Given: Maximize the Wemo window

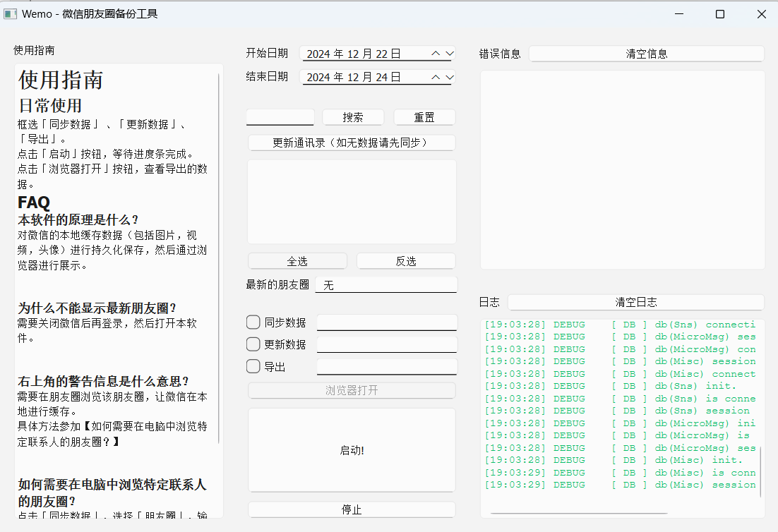Looking at the screenshot, I should point(720,14).
